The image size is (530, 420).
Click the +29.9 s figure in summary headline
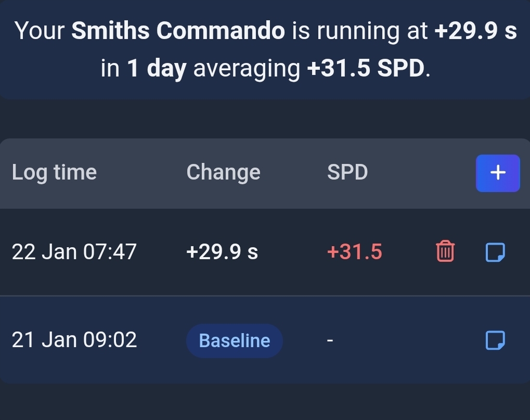coord(475,31)
